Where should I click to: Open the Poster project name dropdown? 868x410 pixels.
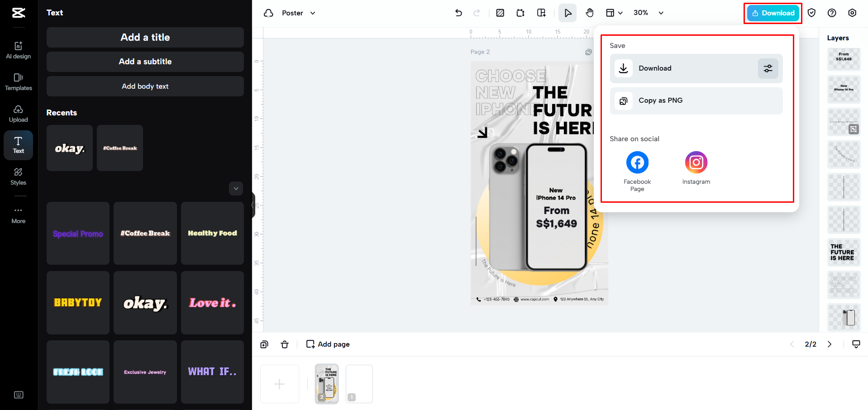(x=299, y=13)
